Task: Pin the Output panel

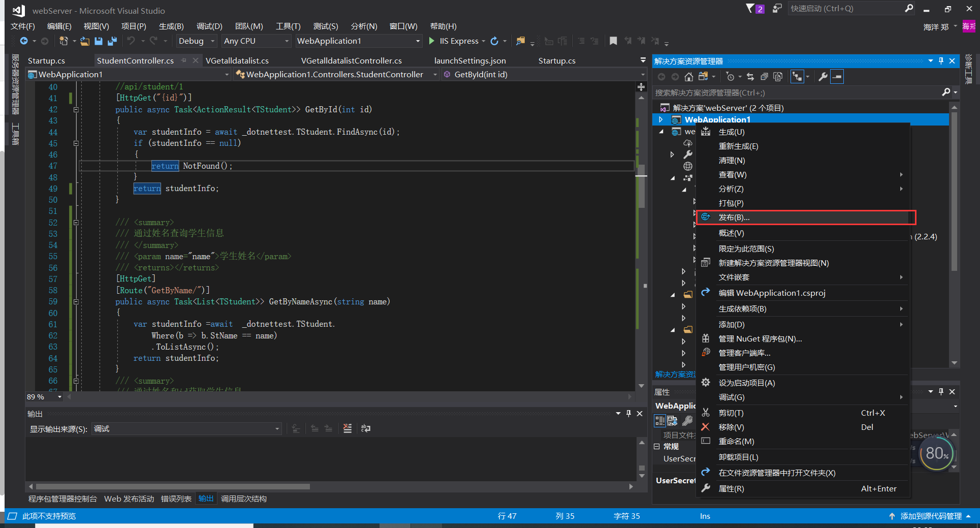Action: click(x=628, y=413)
